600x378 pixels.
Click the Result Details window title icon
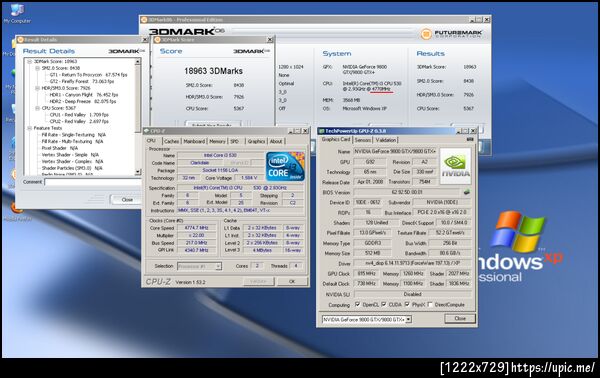click(x=21, y=40)
